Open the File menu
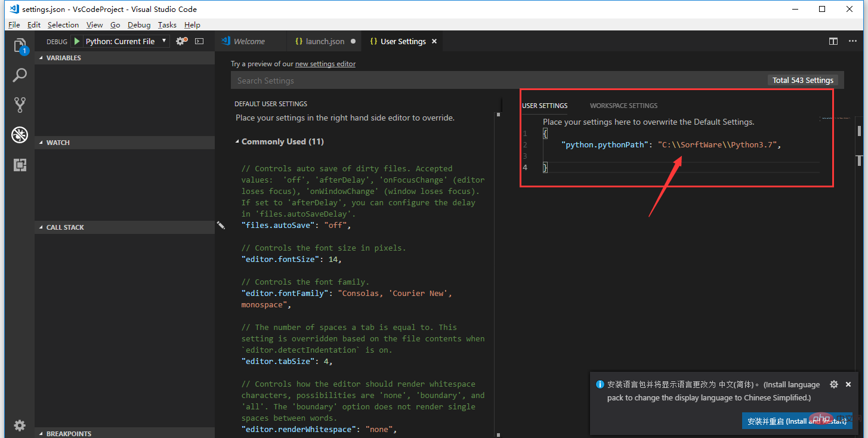 click(x=14, y=24)
